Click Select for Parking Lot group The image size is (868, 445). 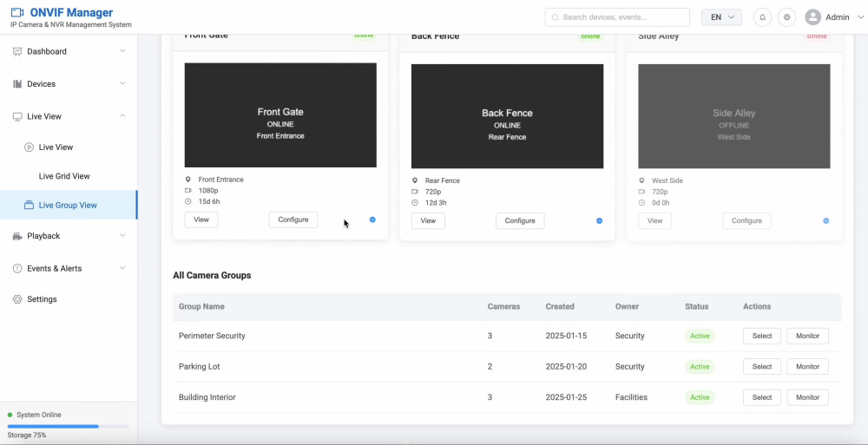pos(762,367)
